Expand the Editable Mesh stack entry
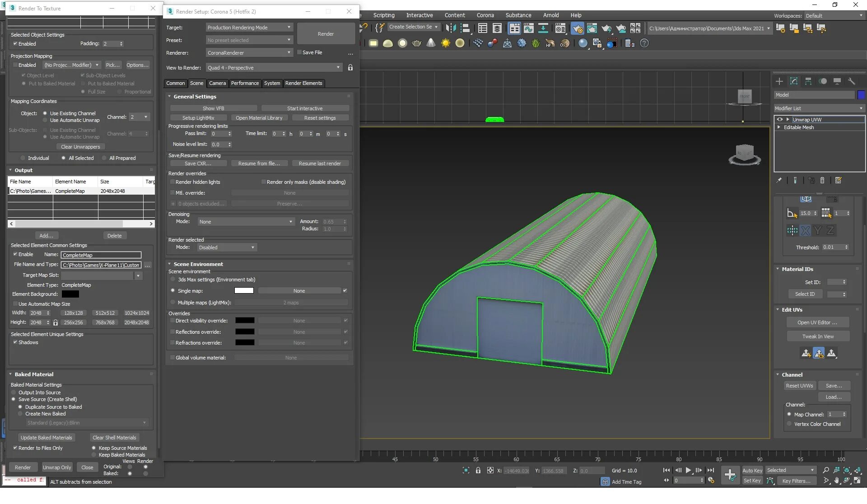Screen dimensions: 867x504 point(778,127)
